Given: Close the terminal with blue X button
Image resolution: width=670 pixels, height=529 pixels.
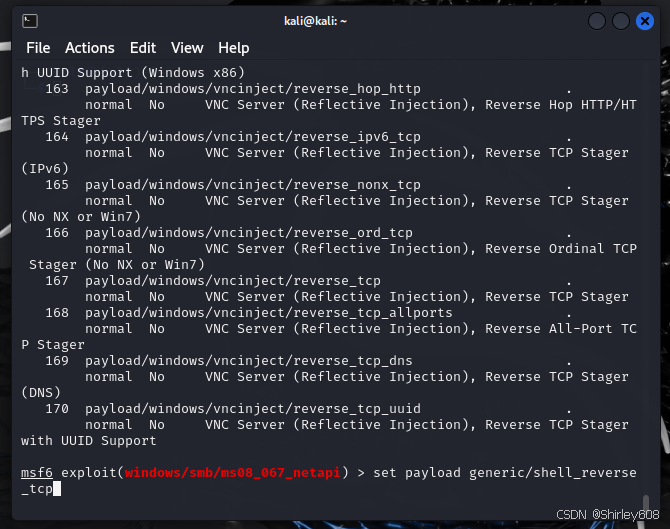Looking at the screenshot, I should coord(645,21).
